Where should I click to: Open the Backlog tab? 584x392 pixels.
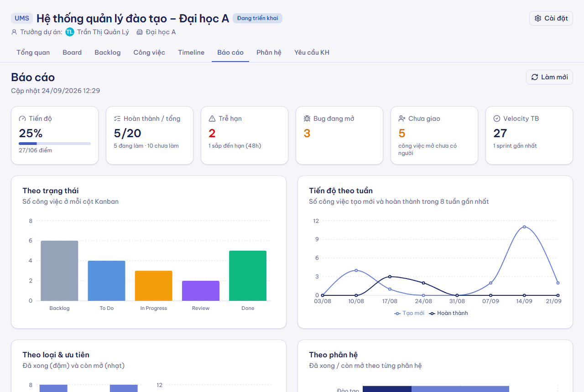[108, 52]
